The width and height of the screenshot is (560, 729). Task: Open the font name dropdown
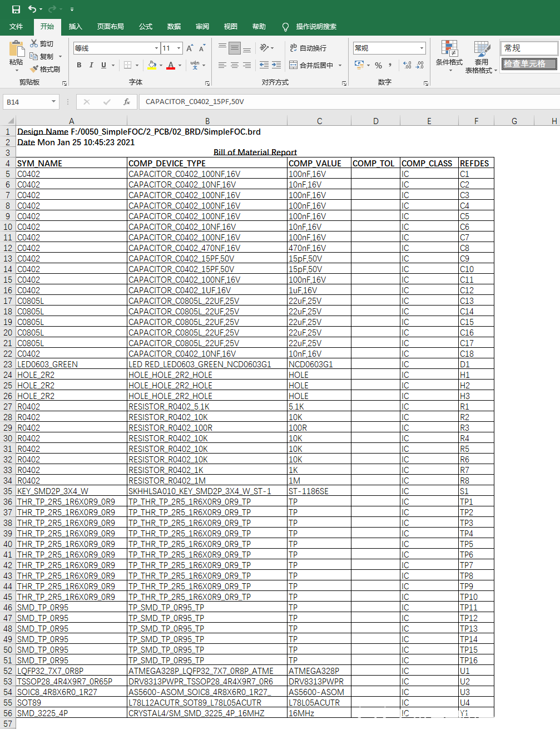coord(156,48)
